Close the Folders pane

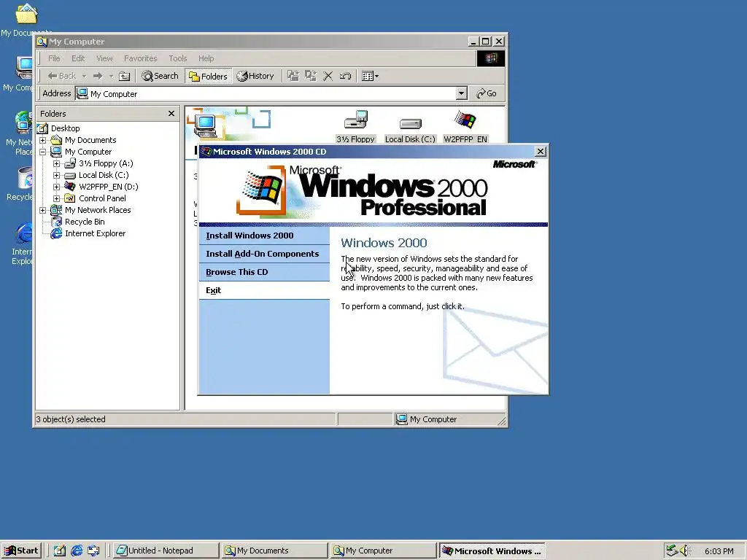tap(171, 113)
